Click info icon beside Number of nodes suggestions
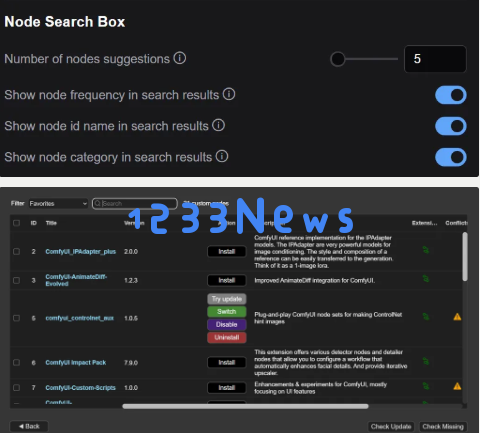This screenshot has width=480, height=433. pyautogui.click(x=180, y=58)
